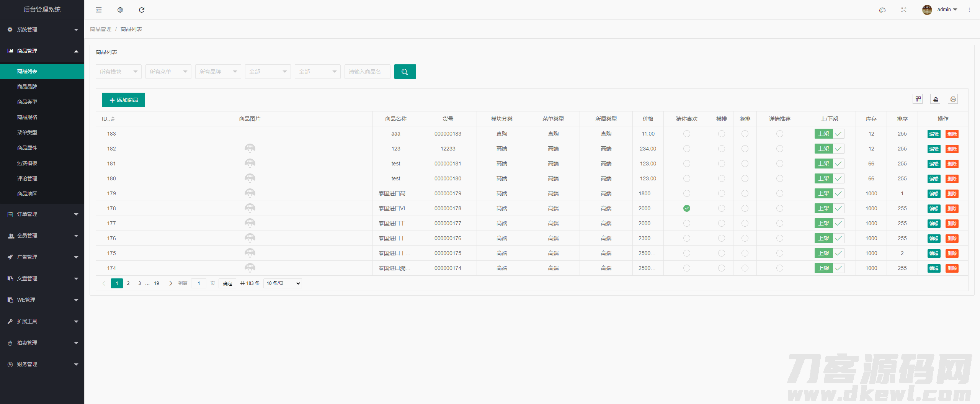
Task: Expand 订单管理 in the sidebar
Action: pyautogui.click(x=42, y=214)
